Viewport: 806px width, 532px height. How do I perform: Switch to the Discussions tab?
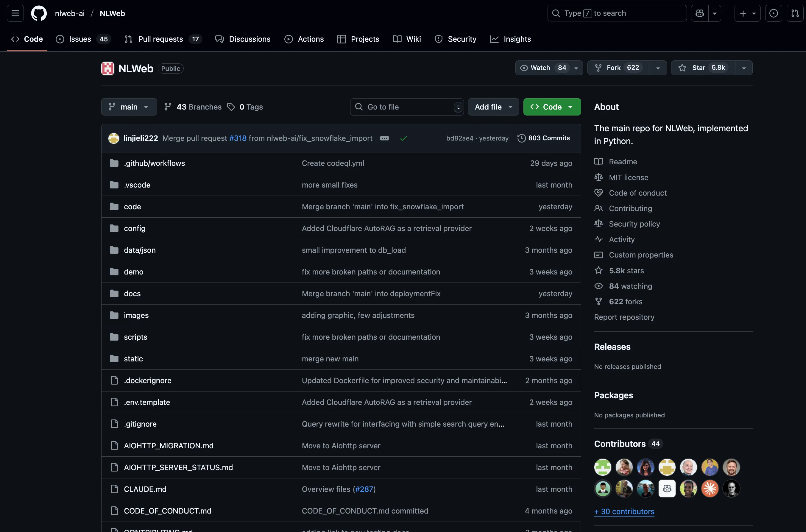(243, 39)
